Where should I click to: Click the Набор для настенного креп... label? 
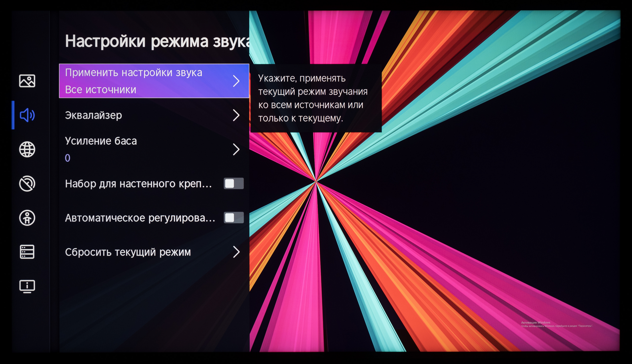[138, 184]
